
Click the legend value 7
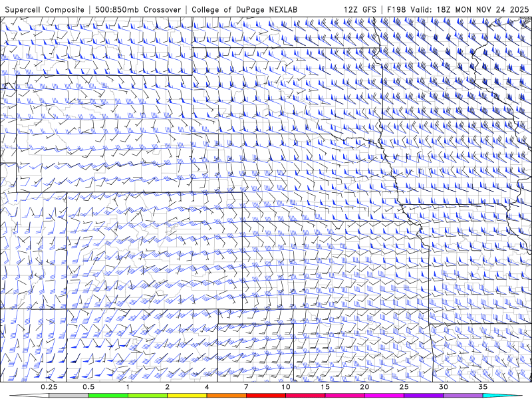[246, 387]
